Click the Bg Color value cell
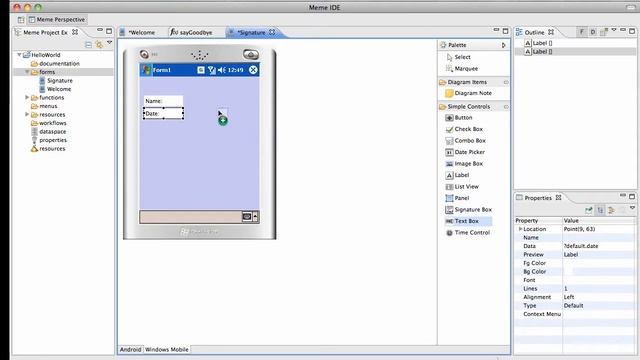Screen dimensions: 640x360 599,271
